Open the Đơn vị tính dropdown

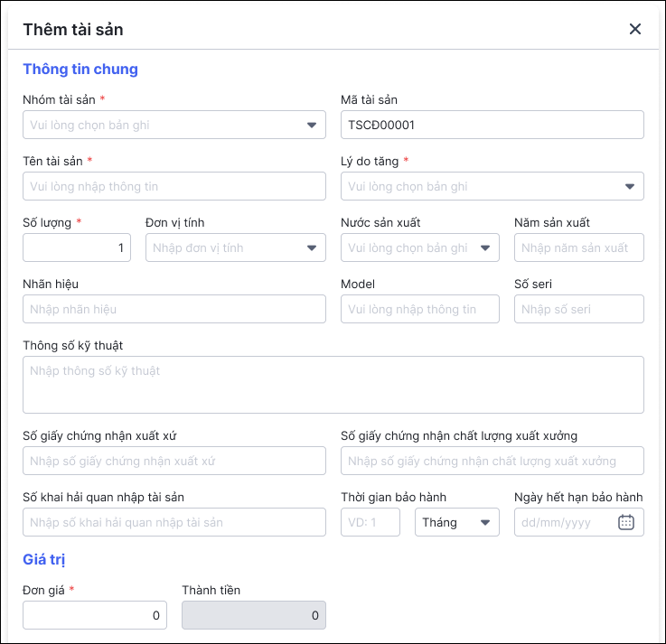[235, 247]
